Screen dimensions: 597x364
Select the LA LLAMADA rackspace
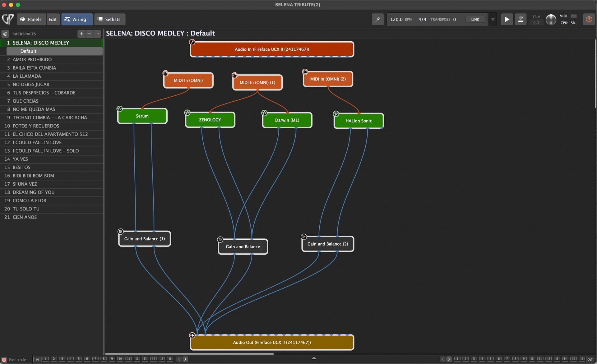(x=51, y=76)
